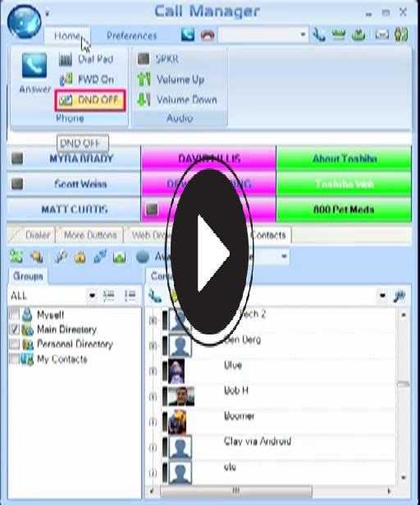Click the red hang-up phone icon

coord(208,34)
